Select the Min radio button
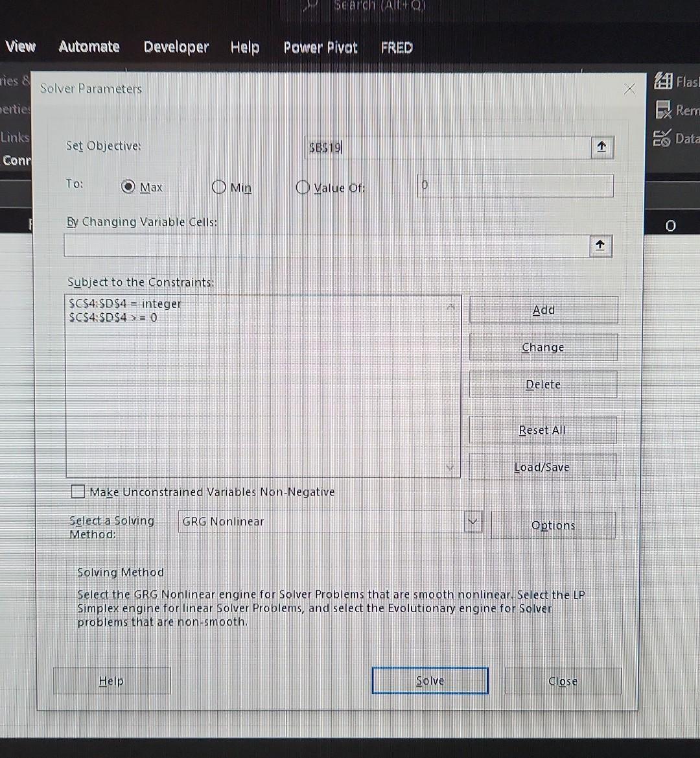 click(219, 187)
